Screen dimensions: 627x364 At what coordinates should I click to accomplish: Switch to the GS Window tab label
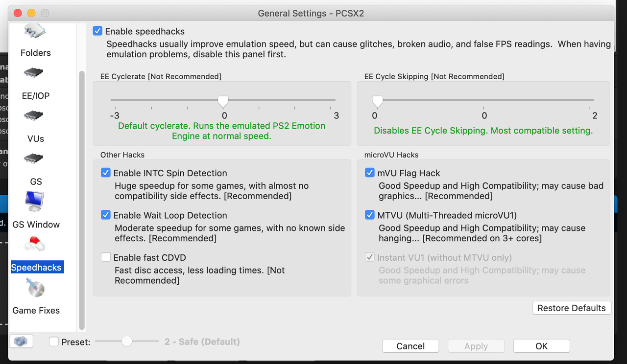[36, 225]
